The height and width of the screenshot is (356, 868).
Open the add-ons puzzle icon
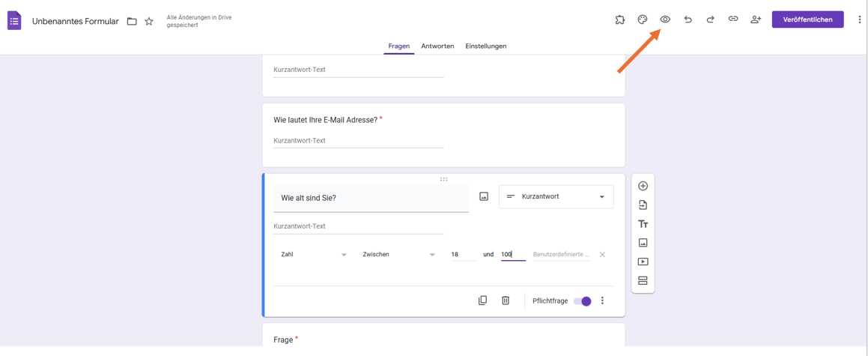620,19
